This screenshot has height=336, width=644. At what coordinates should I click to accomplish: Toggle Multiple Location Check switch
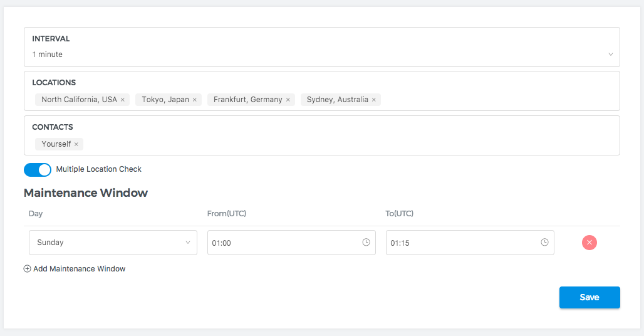tap(38, 170)
